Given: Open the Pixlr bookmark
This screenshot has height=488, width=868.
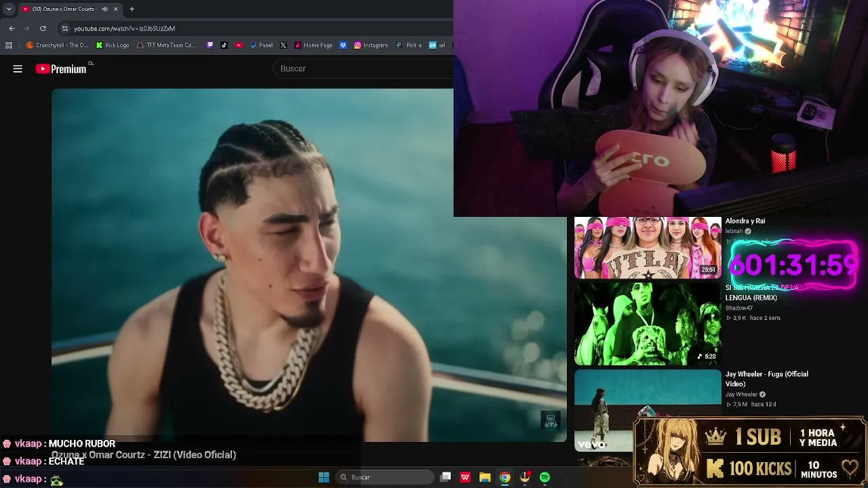Looking at the screenshot, I should coord(409,45).
